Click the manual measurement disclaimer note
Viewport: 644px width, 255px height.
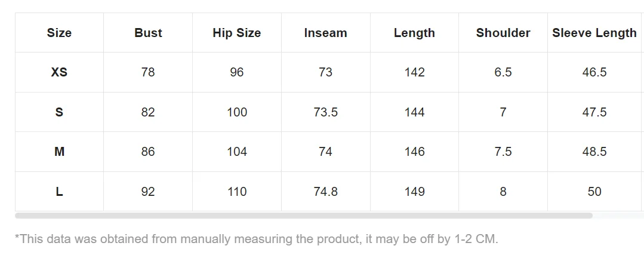coord(257,239)
